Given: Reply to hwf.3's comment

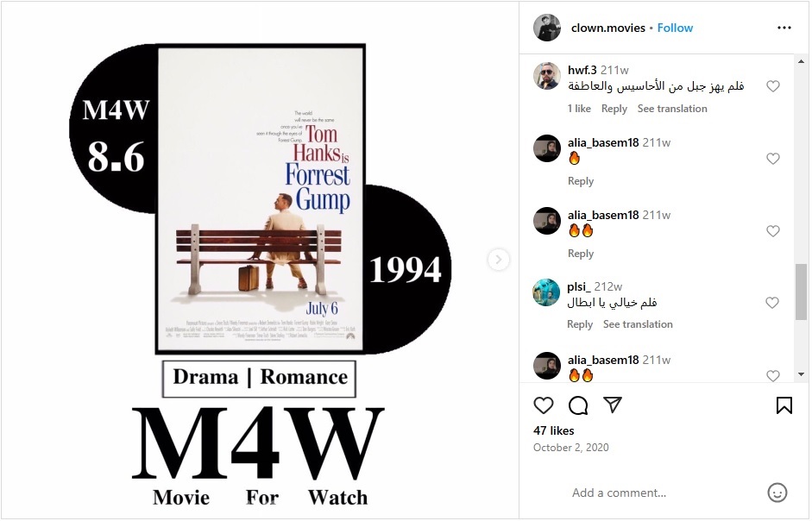Looking at the screenshot, I should tap(614, 109).
